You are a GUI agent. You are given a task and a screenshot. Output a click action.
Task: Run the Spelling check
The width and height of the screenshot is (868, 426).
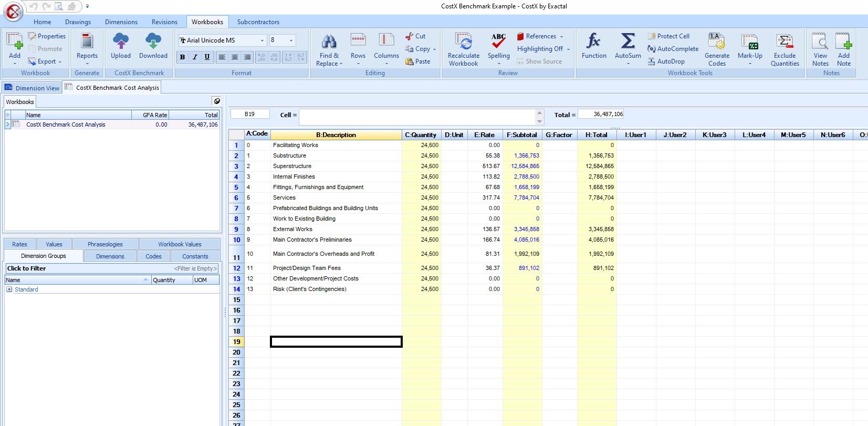499,49
